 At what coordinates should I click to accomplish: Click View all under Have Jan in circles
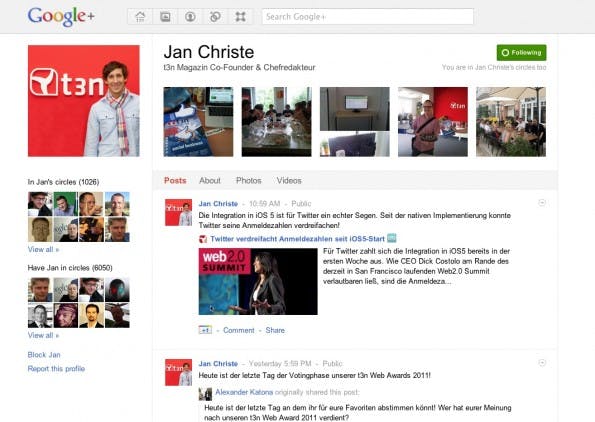(43, 335)
